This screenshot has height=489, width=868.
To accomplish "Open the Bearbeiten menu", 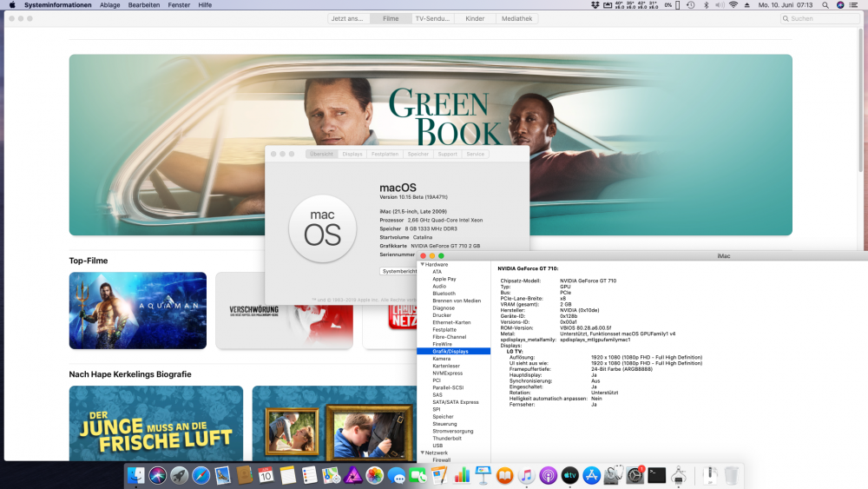I will (x=144, y=5).
